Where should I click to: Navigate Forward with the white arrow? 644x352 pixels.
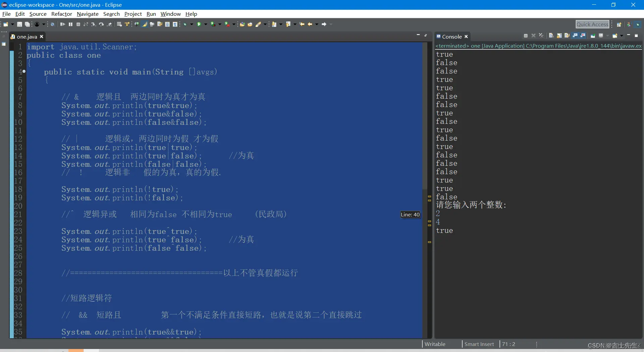point(324,24)
